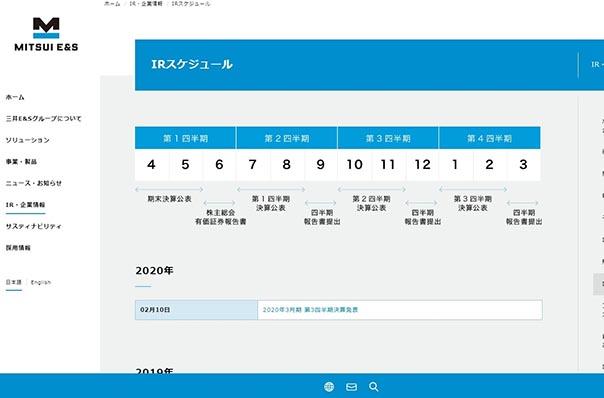Open 採用情報 menu item

pyautogui.click(x=18, y=248)
